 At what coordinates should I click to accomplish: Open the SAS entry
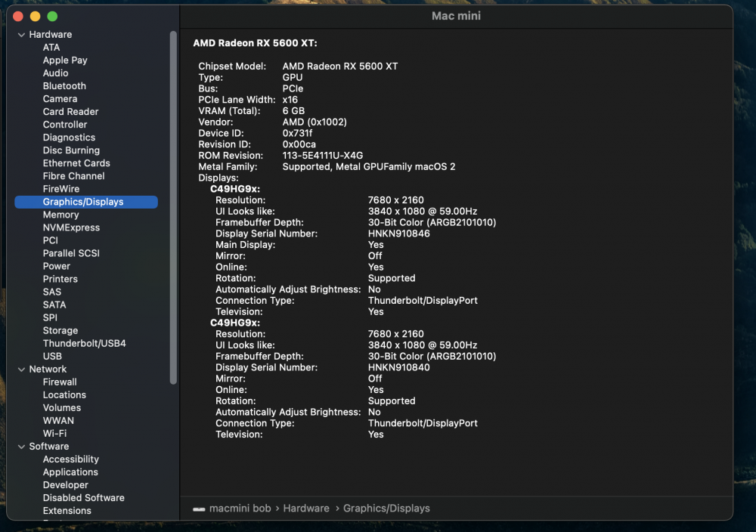point(51,292)
